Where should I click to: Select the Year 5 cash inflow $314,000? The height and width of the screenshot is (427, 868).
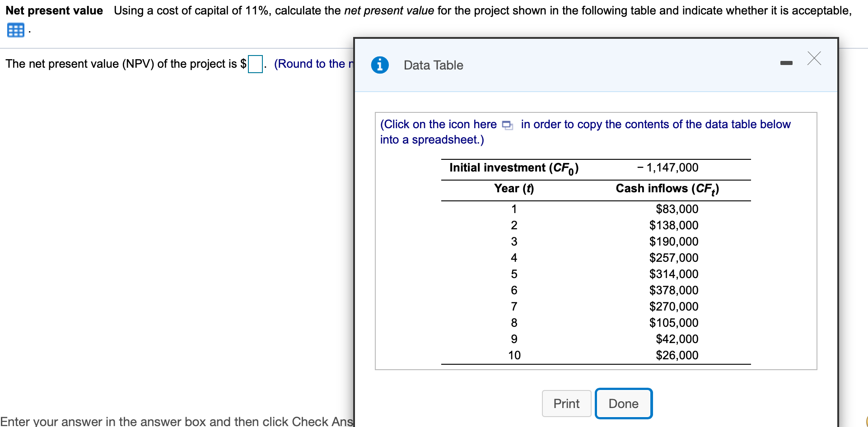click(x=673, y=274)
